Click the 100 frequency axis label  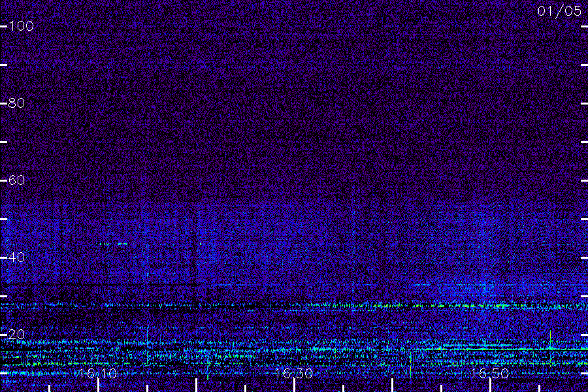pos(21,26)
